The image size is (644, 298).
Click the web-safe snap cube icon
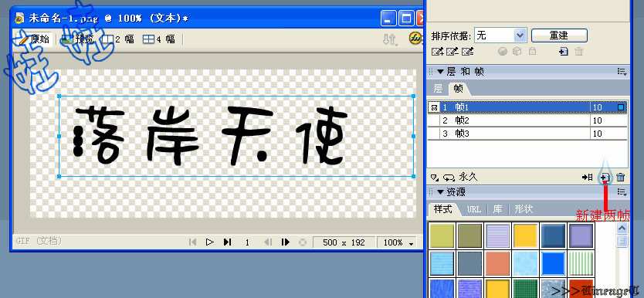(x=517, y=52)
